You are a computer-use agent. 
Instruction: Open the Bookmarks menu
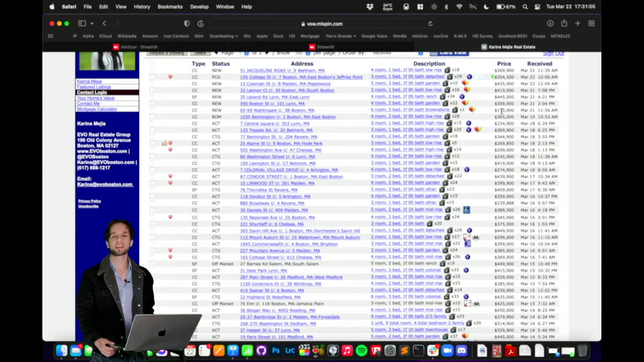point(170,7)
